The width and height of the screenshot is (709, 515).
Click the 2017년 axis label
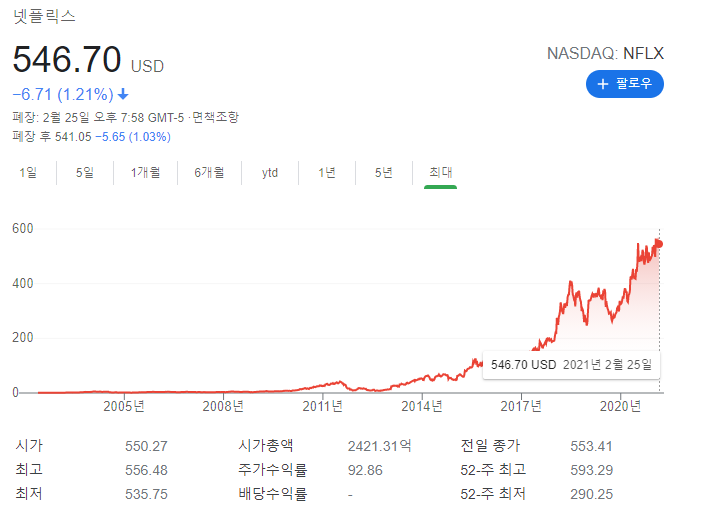click(521, 406)
